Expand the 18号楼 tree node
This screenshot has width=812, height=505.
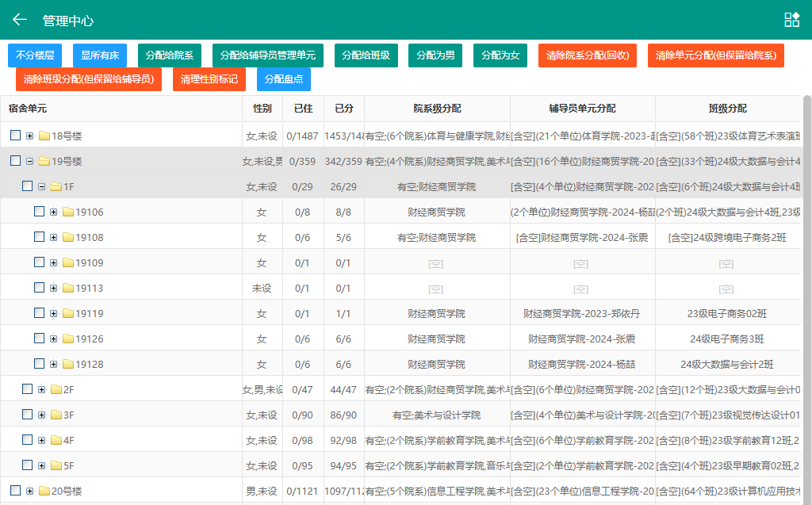30,136
